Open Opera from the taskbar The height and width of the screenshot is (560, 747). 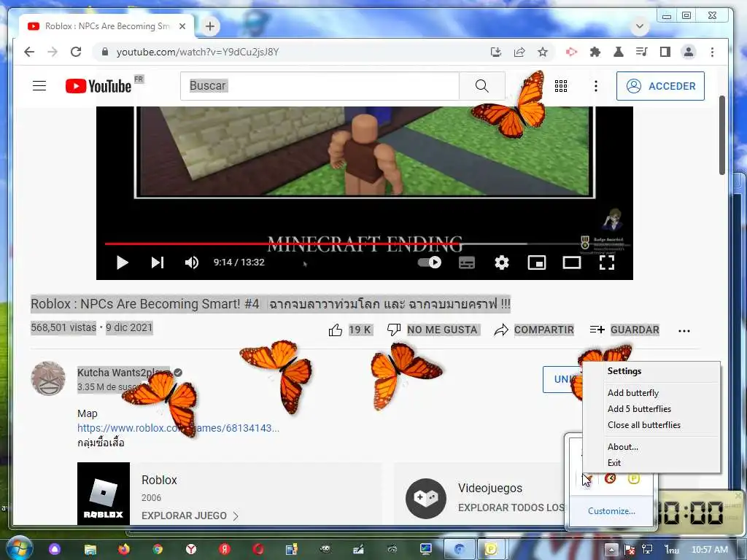click(x=258, y=550)
